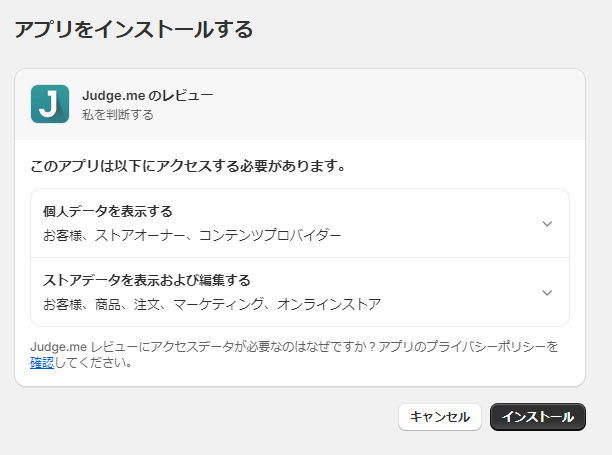Click the アプリをインストールする page heading
Viewport: 612px width, 455px height.
click(x=133, y=29)
